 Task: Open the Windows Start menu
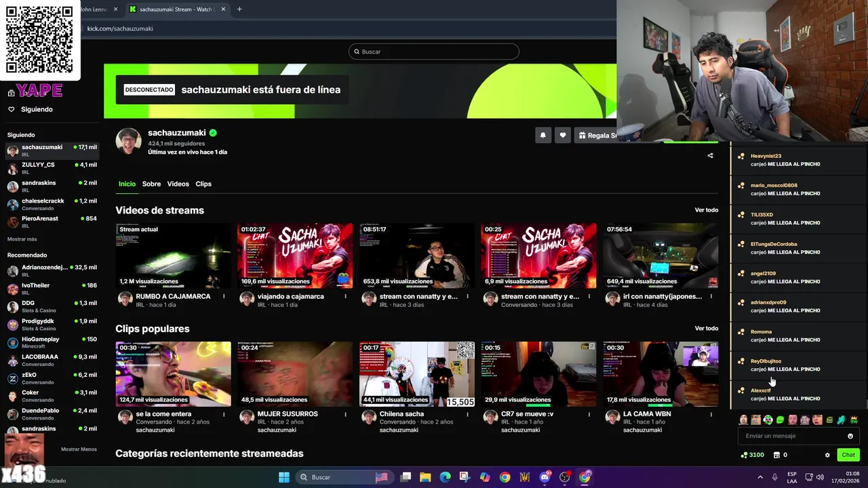pos(284,477)
